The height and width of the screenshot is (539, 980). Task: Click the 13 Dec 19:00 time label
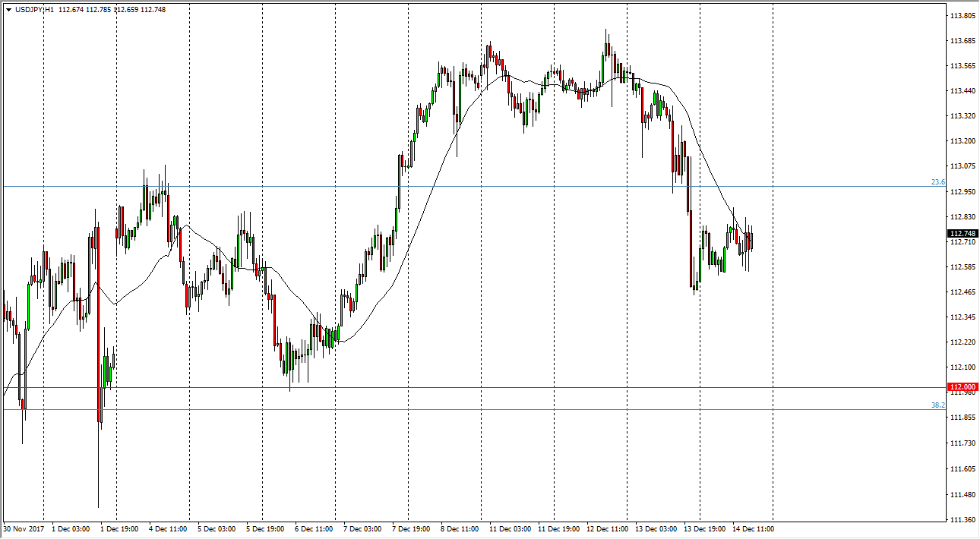(x=703, y=528)
